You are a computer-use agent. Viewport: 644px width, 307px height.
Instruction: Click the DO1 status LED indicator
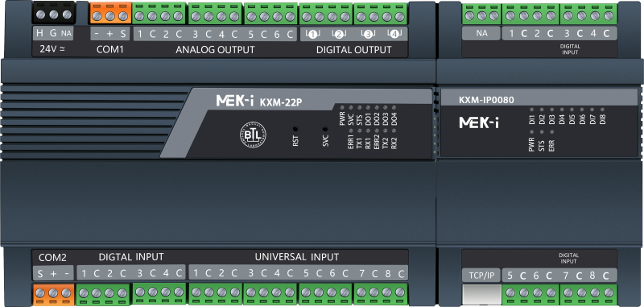pos(368,106)
